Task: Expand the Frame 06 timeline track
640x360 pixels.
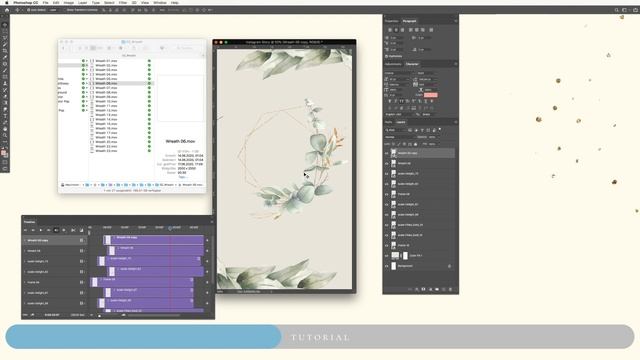Action: 25,282
